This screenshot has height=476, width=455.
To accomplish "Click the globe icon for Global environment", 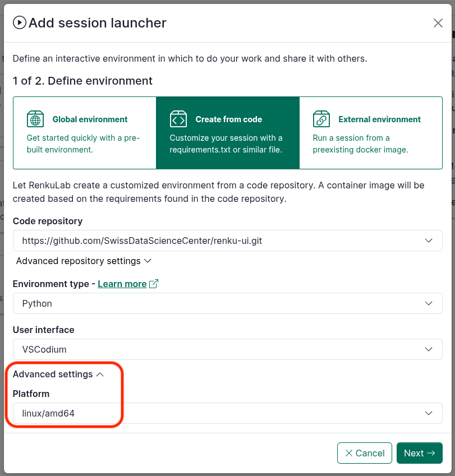I will point(35,119).
